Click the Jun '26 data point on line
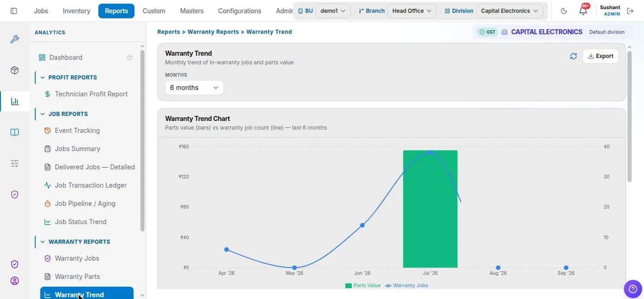 362,225
